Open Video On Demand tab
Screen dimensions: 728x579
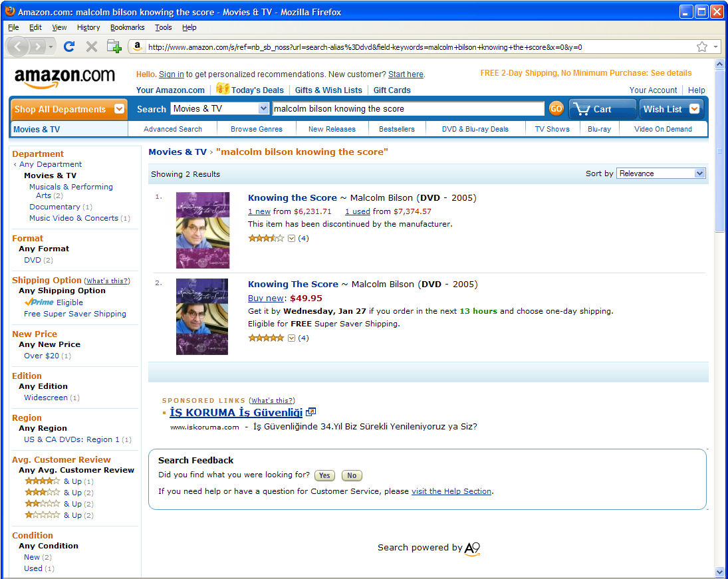(x=663, y=129)
